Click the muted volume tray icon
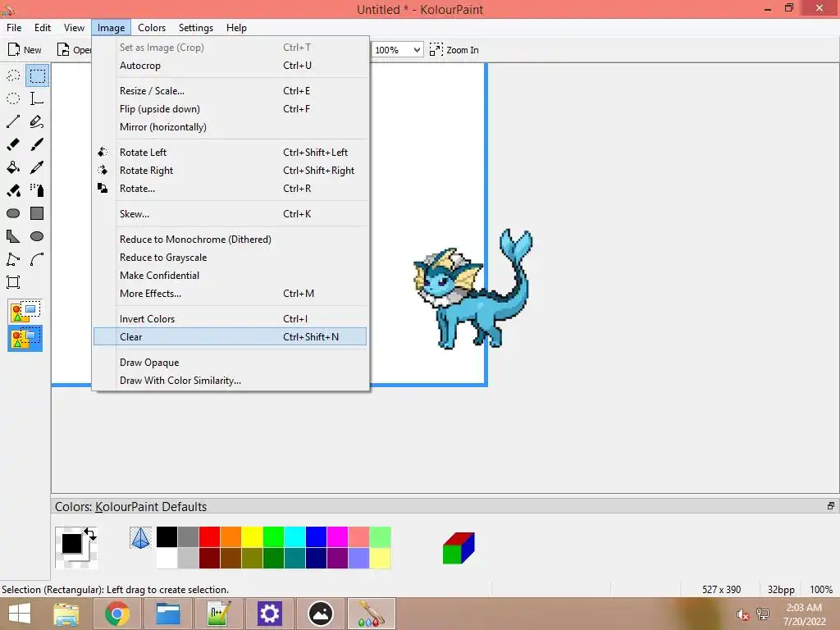The width and height of the screenshot is (840, 630). [x=742, y=614]
